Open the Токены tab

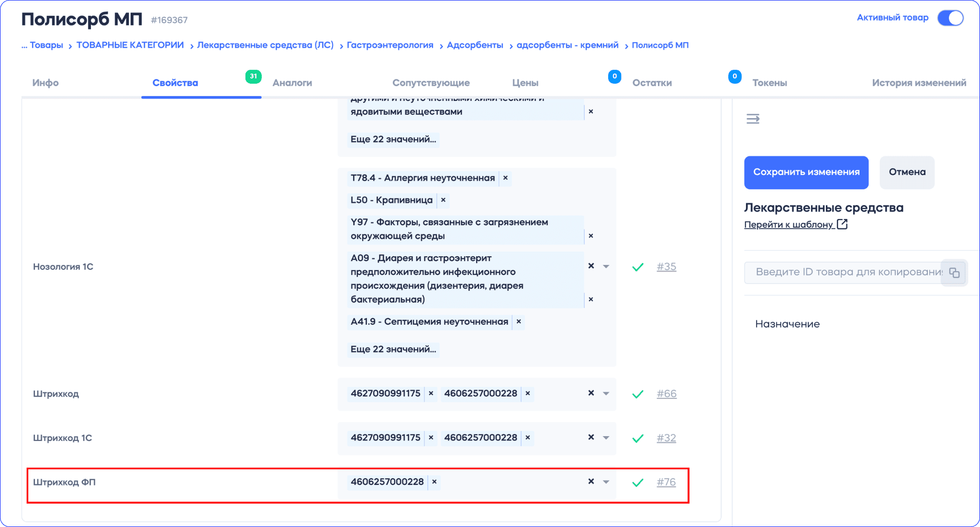[770, 83]
